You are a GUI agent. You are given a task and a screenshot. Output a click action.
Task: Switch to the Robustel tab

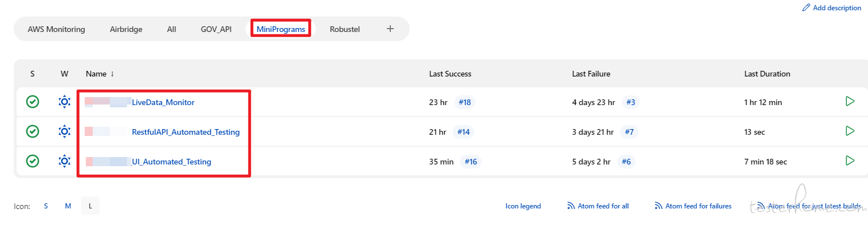344,29
